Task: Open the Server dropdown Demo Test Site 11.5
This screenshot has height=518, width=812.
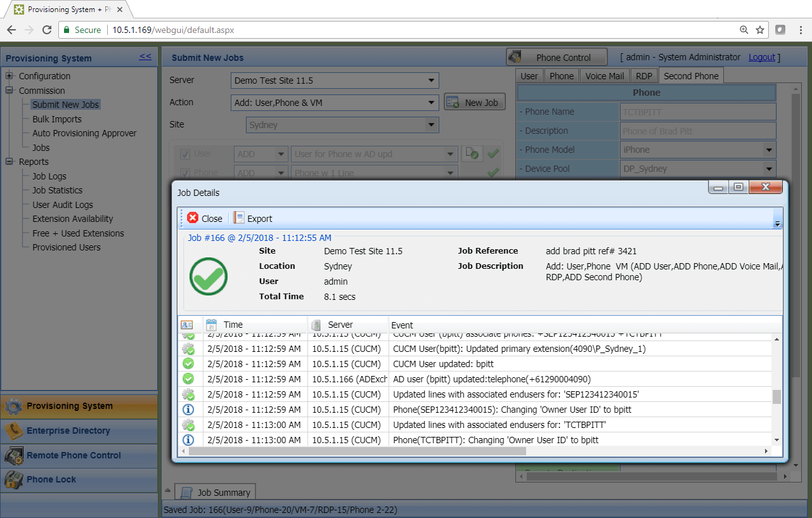Action: pos(335,81)
